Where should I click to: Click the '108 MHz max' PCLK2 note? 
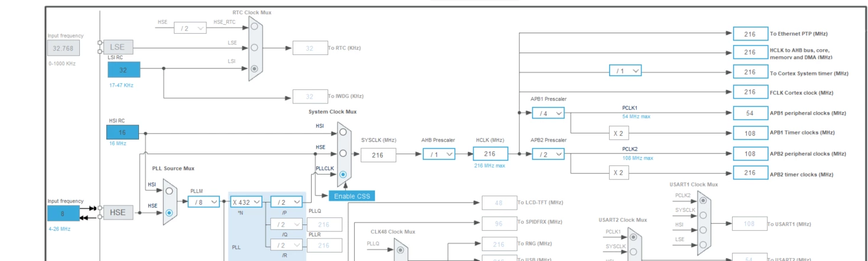[637, 158]
